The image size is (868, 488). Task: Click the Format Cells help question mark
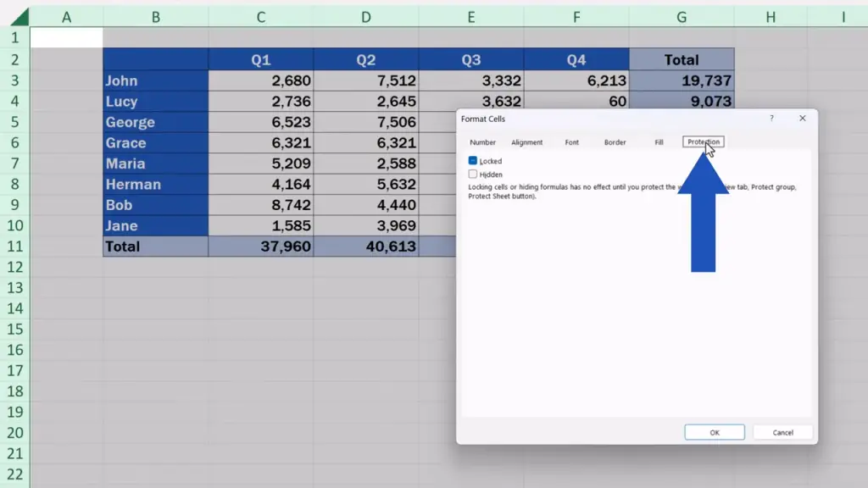pyautogui.click(x=771, y=119)
